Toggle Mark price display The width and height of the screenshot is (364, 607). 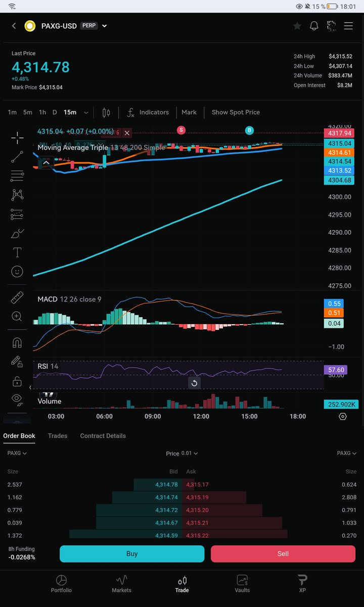tap(189, 112)
